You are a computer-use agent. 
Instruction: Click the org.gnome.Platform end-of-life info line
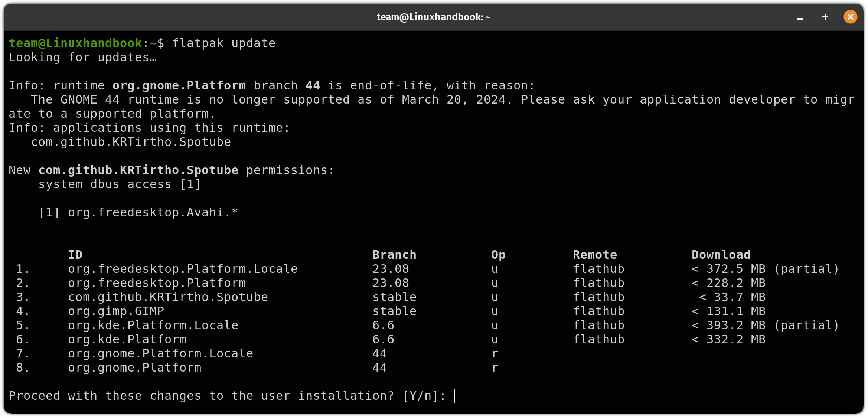pos(271,85)
